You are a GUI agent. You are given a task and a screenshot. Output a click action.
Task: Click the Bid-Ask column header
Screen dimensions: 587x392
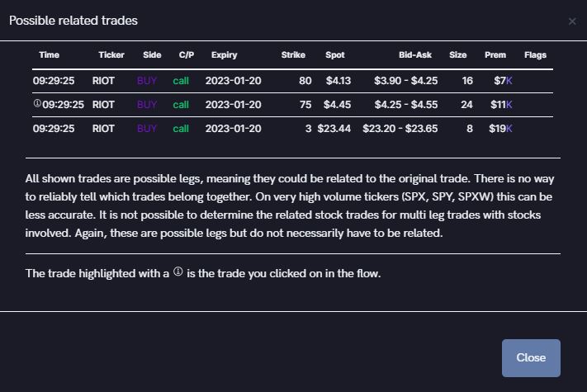(415, 55)
